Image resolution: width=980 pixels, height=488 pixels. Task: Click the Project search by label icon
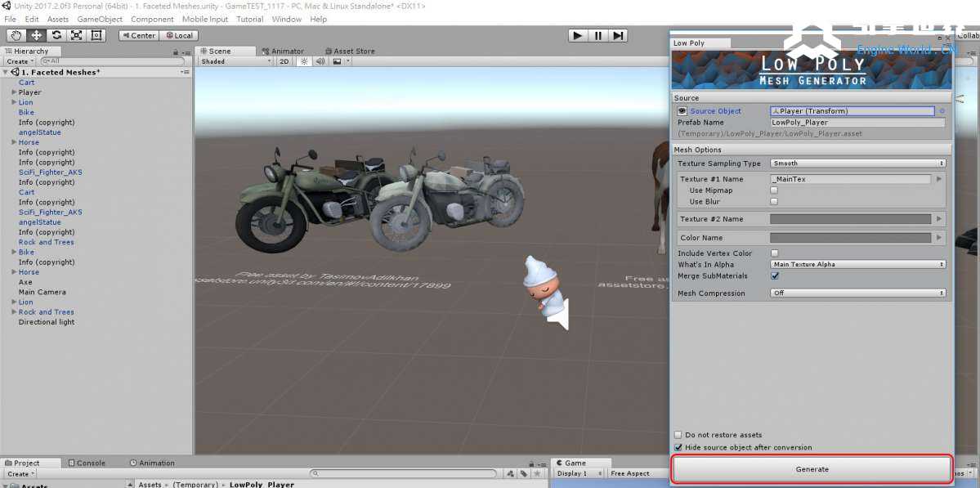pos(523,474)
